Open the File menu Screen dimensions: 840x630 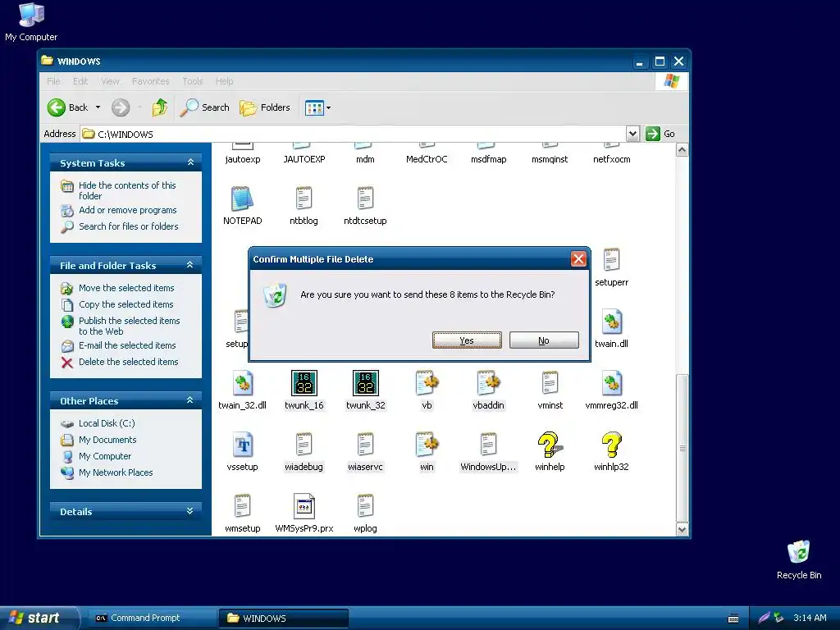pos(53,81)
